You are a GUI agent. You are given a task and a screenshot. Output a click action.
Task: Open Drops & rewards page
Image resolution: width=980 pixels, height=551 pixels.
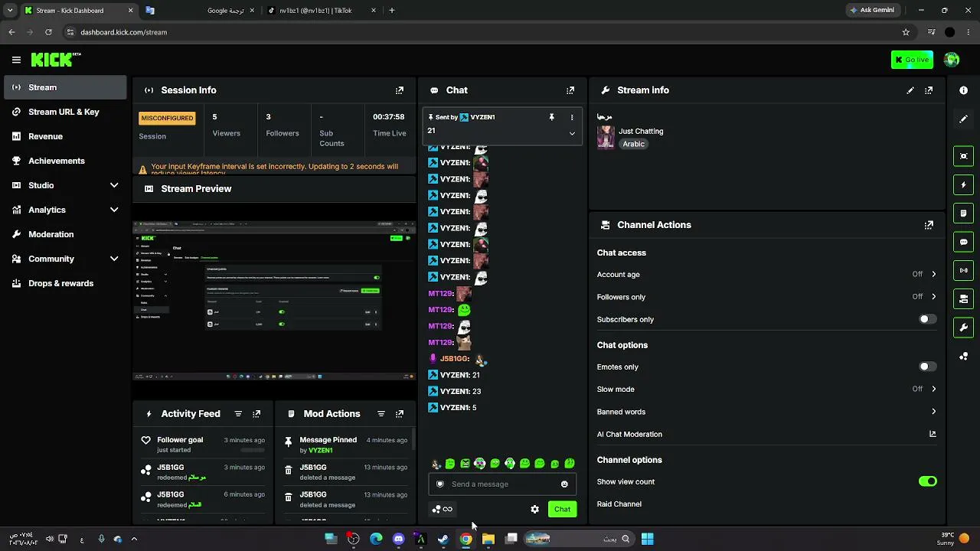65,283
